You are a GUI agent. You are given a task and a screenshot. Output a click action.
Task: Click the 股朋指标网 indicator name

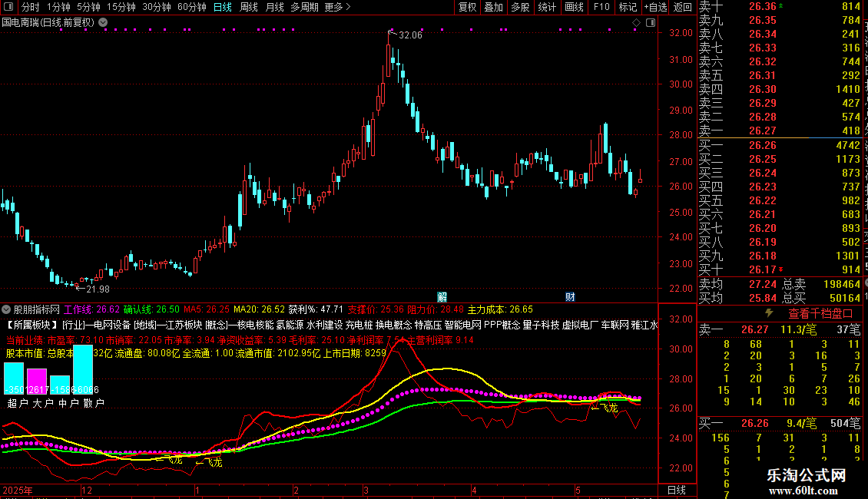point(37,309)
